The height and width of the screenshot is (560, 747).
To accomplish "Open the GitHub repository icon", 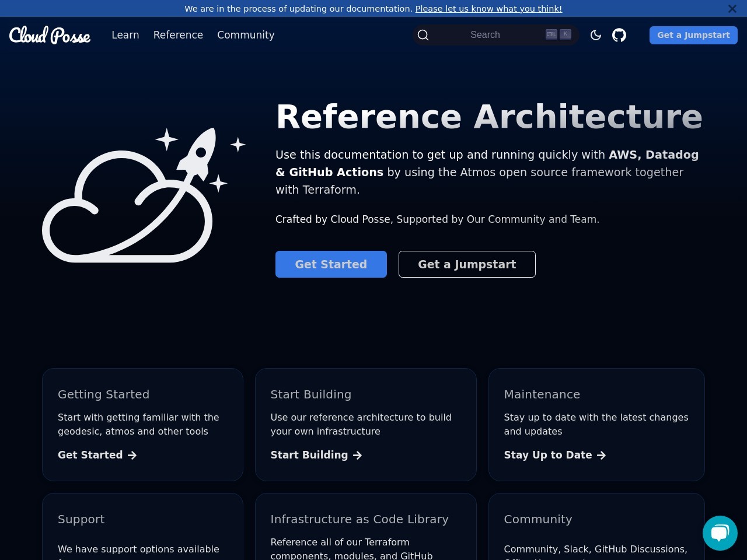I will (x=619, y=35).
